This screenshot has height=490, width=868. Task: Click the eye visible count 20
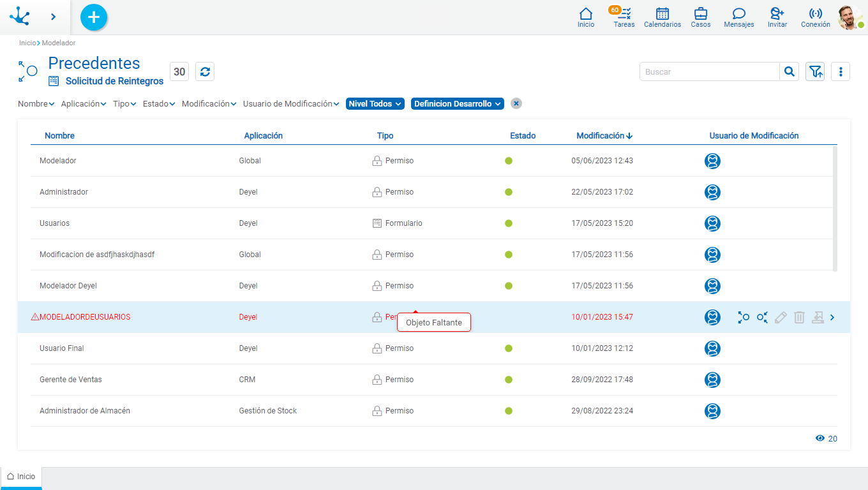tap(827, 438)
